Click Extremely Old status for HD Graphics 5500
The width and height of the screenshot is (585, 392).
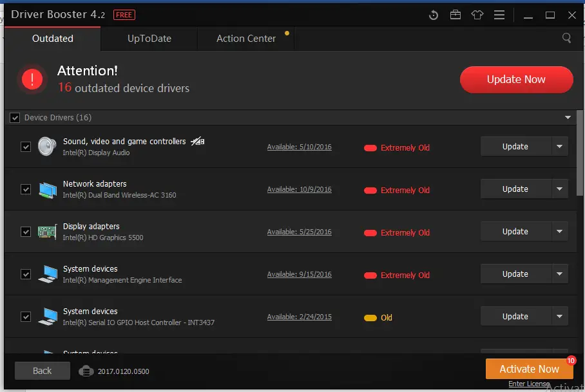coord(397,232)
